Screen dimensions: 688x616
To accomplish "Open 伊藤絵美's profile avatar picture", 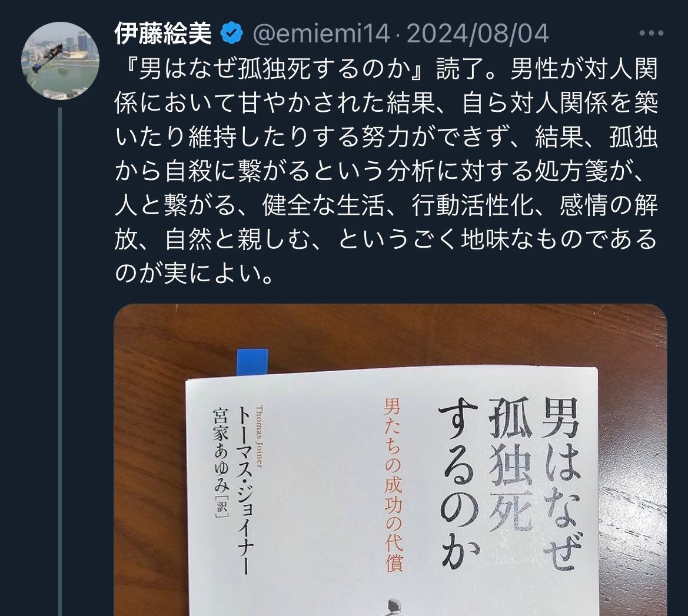I will click(x=60, y=61).
